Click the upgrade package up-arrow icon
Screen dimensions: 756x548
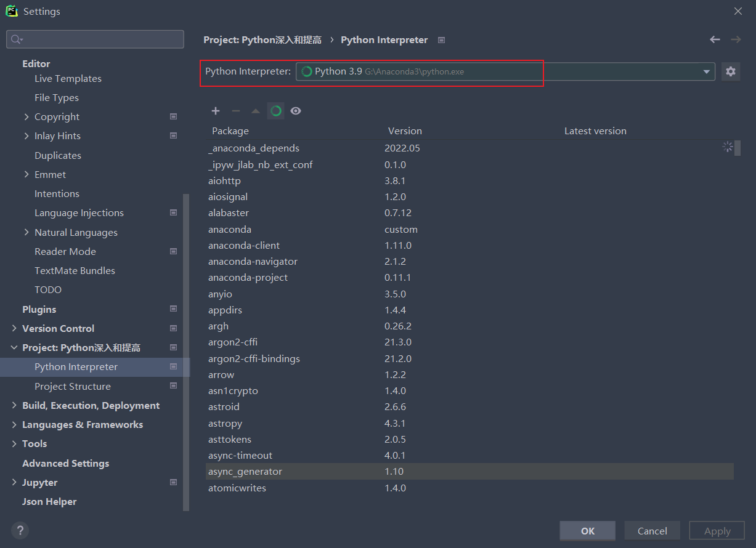coord(256,111)
